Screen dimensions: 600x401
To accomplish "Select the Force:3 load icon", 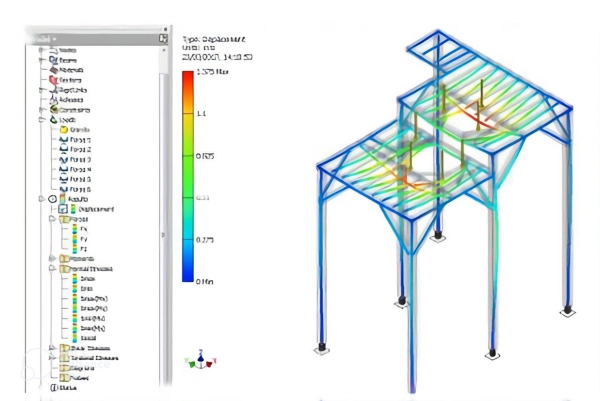I will click(x=64, y=160).
